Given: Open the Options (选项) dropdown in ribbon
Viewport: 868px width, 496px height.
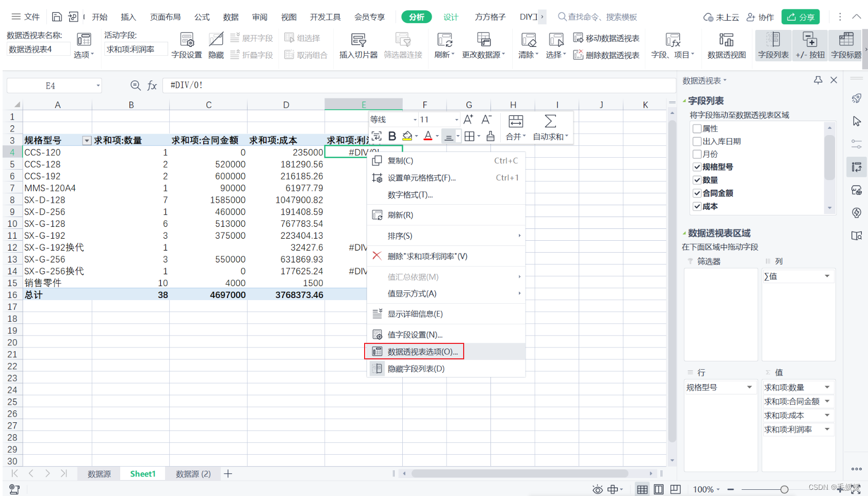Looking at the screenshot, I should [x=84, y=55].
